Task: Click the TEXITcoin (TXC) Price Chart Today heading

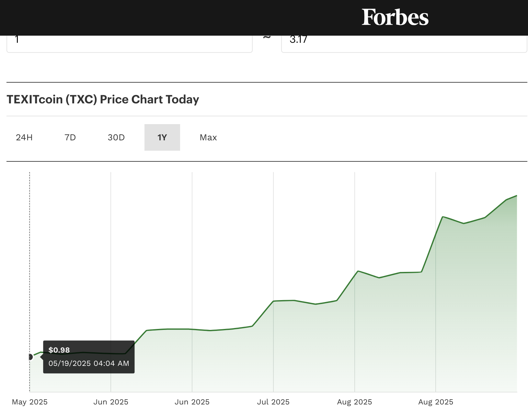Action: 103,99
